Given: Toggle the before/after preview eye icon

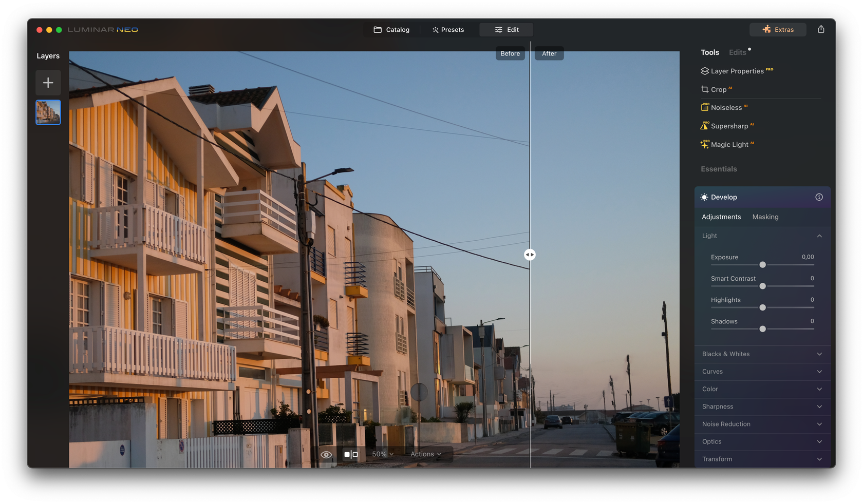Looking at the screenshot, I should point(327,454).
